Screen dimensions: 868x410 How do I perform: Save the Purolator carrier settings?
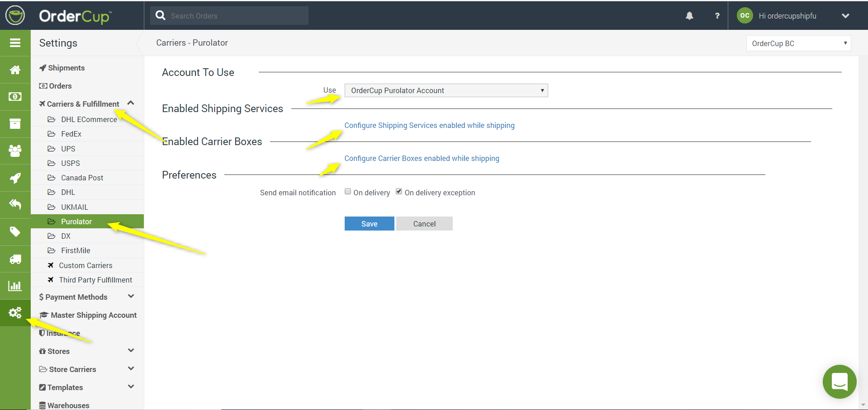tap(370, 224)
